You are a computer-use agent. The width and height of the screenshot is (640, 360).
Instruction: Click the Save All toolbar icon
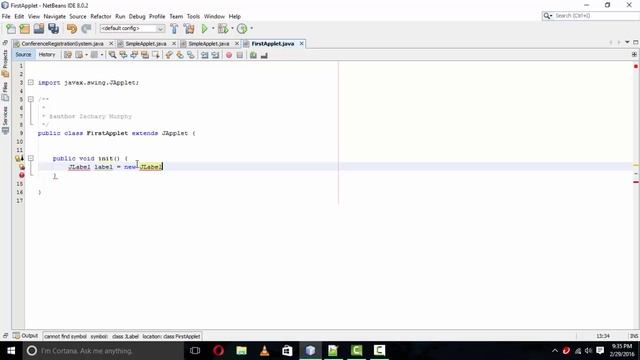[53, 29]
